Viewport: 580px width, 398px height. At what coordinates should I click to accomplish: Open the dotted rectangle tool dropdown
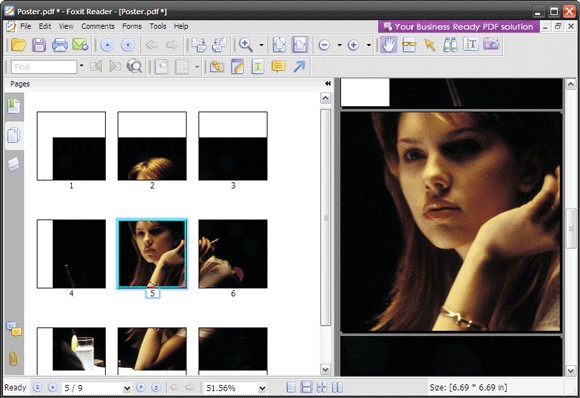click(x=197, y=67)
